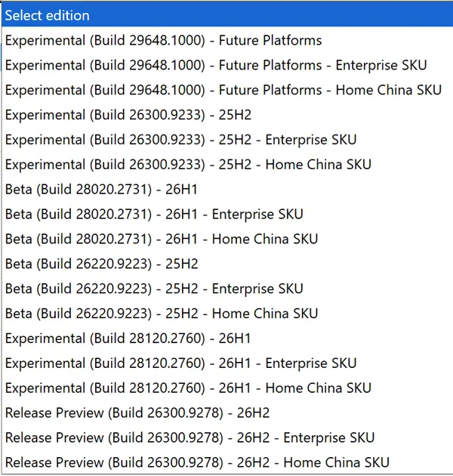
Task: Pick Experimental 28120.2760 26H1 Home China SKU
Action: click(227, 388)
